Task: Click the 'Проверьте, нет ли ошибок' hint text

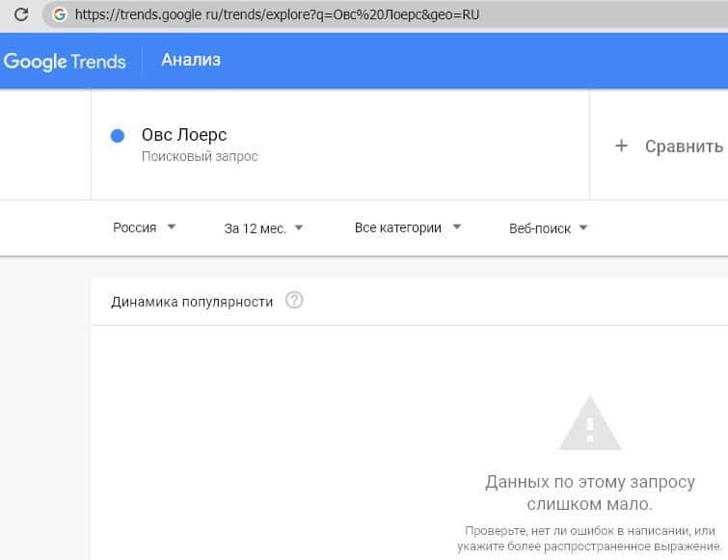Action: (x=592, y=539)
